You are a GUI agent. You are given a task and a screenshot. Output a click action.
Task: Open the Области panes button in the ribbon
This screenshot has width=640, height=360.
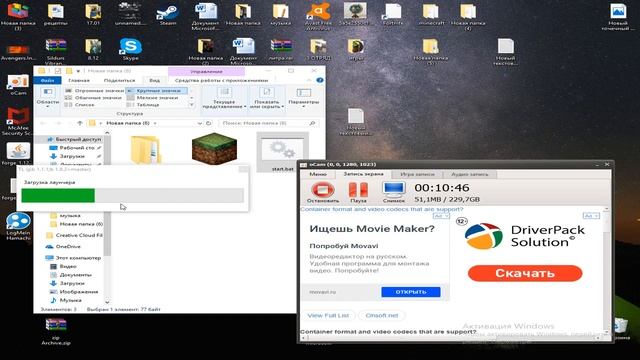(x=48, y=97)
